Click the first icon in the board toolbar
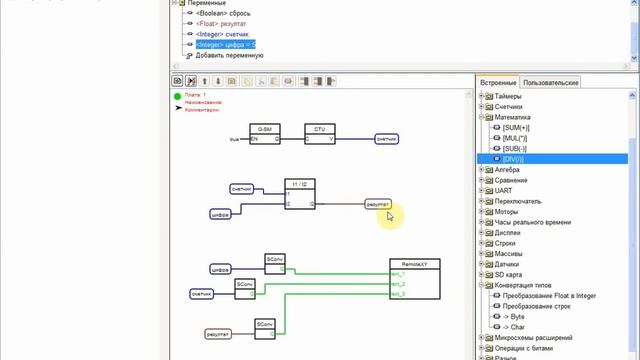640x360 pixels. point(177,81)
